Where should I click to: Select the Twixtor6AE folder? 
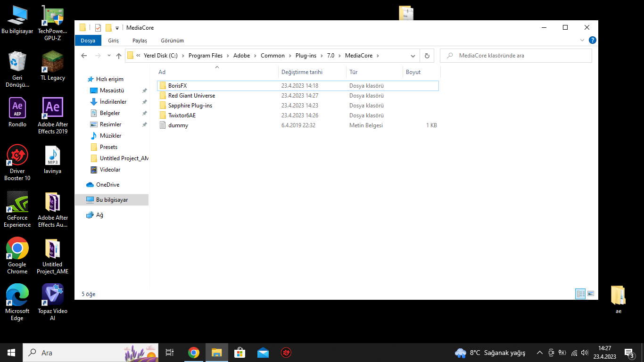[x=297, y=115]
